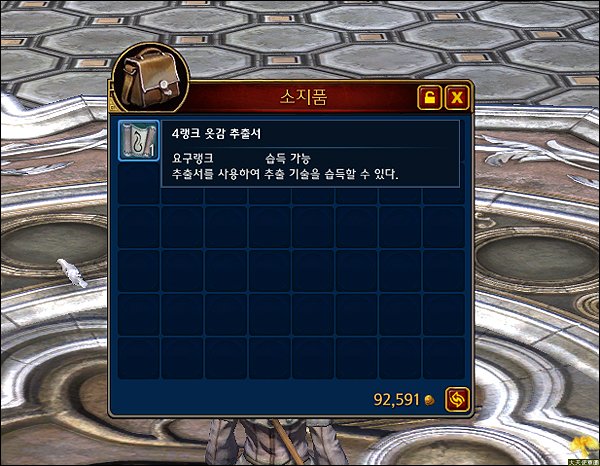Click the 습득 가능 text in the tooltip
The width and height of the screenshot is (600, 466).
288,158
